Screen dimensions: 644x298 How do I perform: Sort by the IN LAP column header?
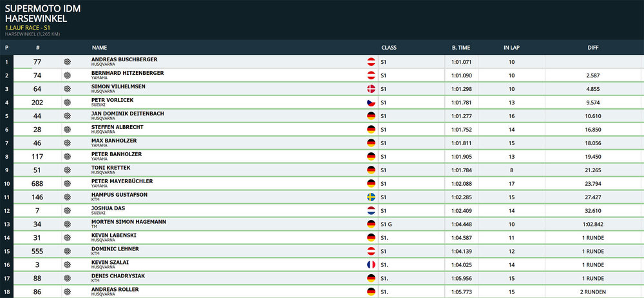pos(512,48)
